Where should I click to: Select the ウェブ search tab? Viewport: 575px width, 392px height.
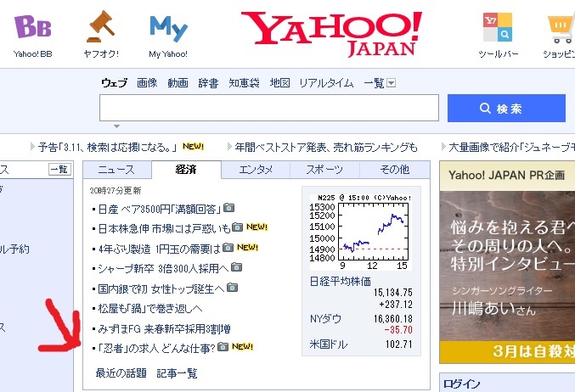click(x=115, y=83)
